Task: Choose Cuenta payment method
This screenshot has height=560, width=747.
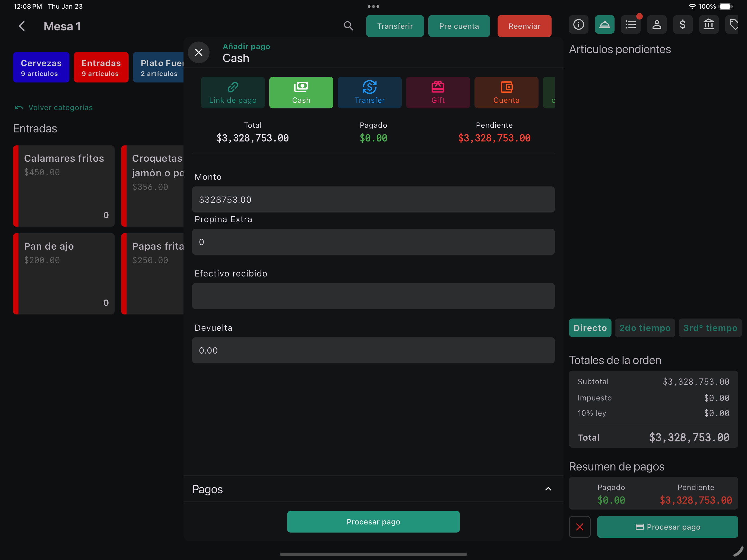Action: click(506, 93)
